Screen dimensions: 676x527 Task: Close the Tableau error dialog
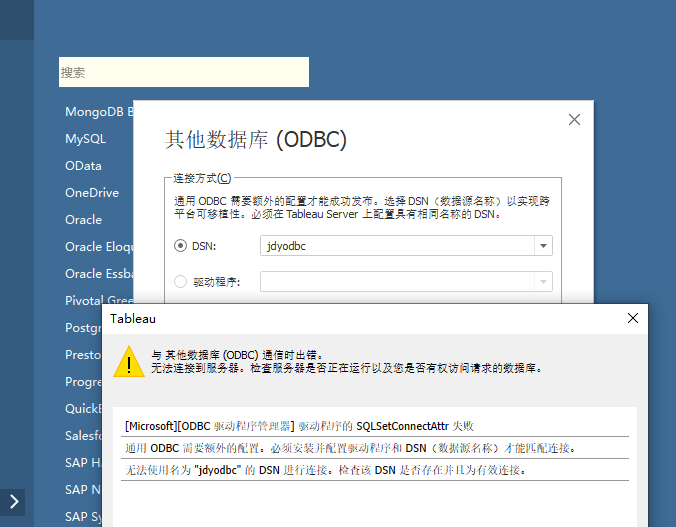[x=633, y=318]
